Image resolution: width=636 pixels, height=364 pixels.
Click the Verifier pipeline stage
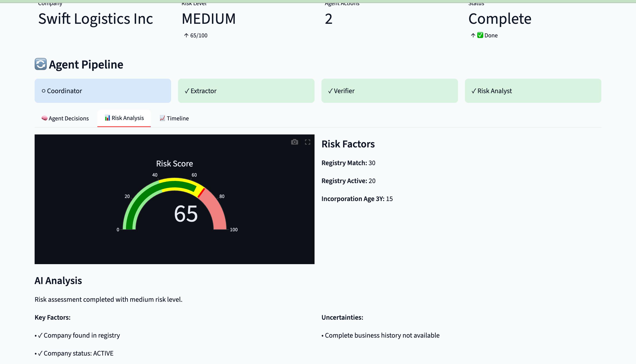[389, 91]
